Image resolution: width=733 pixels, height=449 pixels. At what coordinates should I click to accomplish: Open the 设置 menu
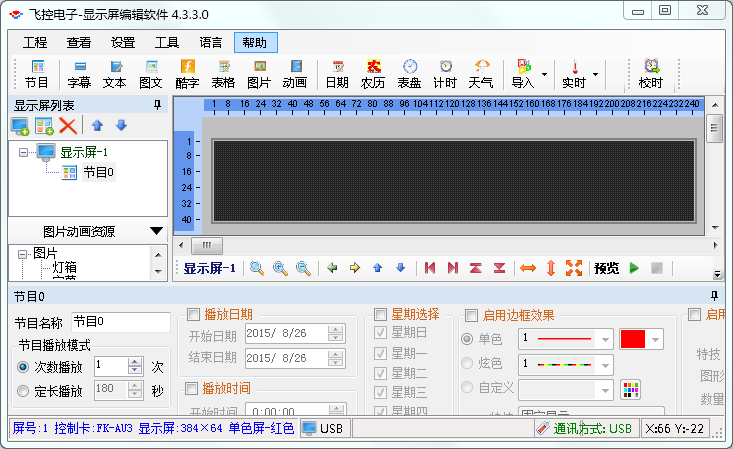coord(123,42)
